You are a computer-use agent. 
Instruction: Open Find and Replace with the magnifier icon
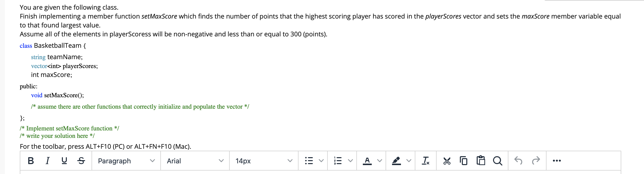click(498, 161)
